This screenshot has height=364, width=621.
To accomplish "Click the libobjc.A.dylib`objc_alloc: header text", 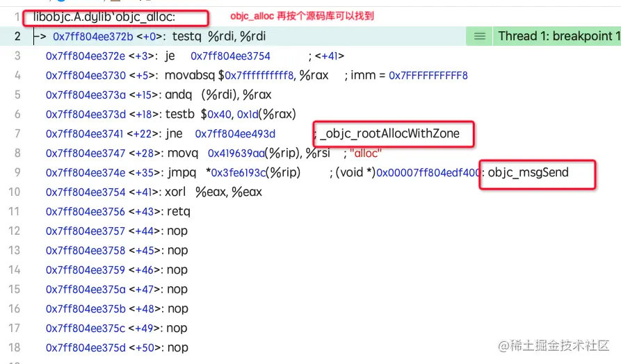I will coord(104,17).
